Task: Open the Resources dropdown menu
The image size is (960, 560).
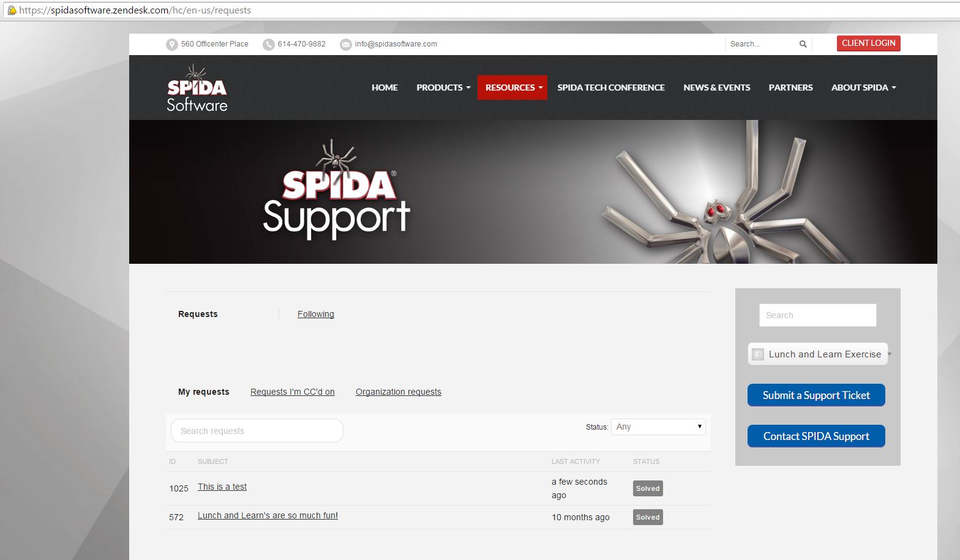Action: coord(512,88)
